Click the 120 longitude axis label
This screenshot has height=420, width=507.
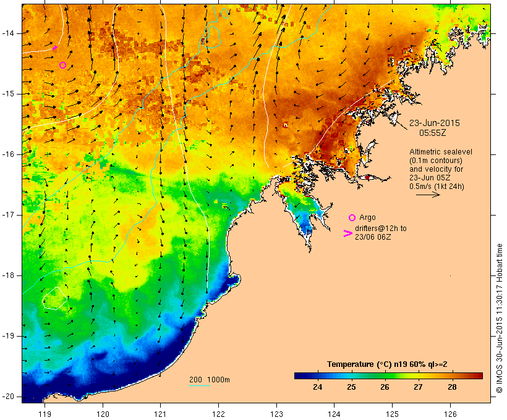[x=103, y=414]
